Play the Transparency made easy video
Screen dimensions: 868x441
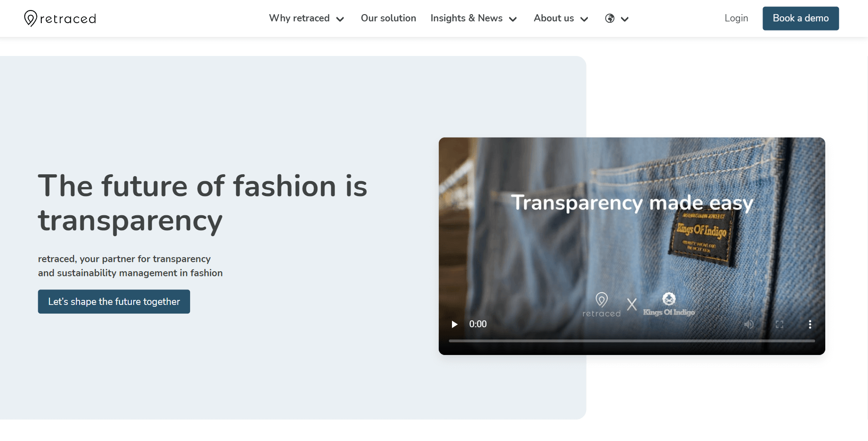(454, 324)
